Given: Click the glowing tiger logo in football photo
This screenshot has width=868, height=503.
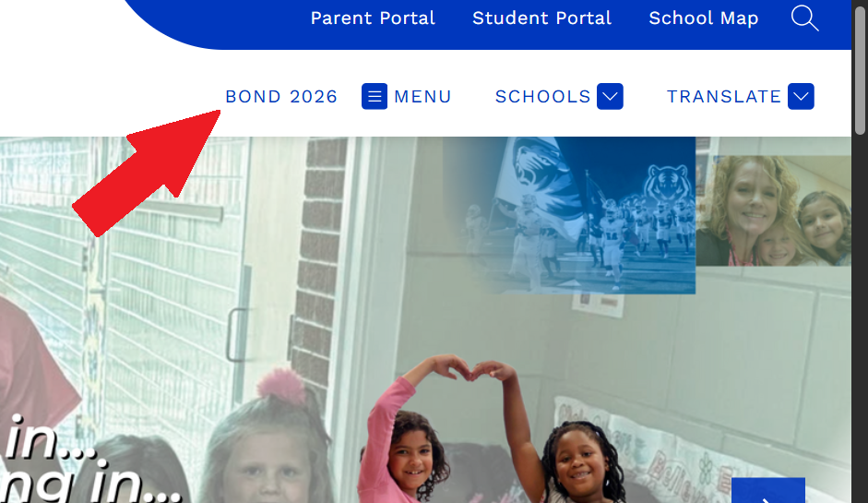Looking at the screenshot, I should point(667,183).
